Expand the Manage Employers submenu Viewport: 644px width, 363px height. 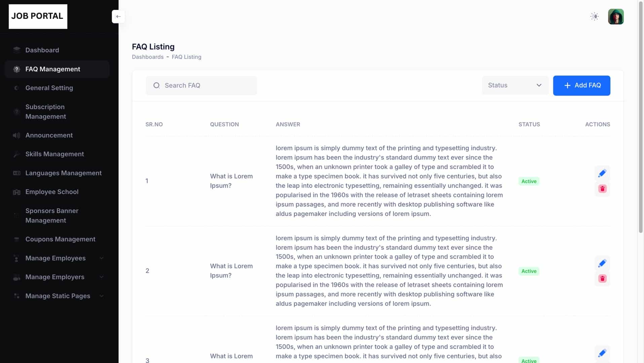[102, 277]
